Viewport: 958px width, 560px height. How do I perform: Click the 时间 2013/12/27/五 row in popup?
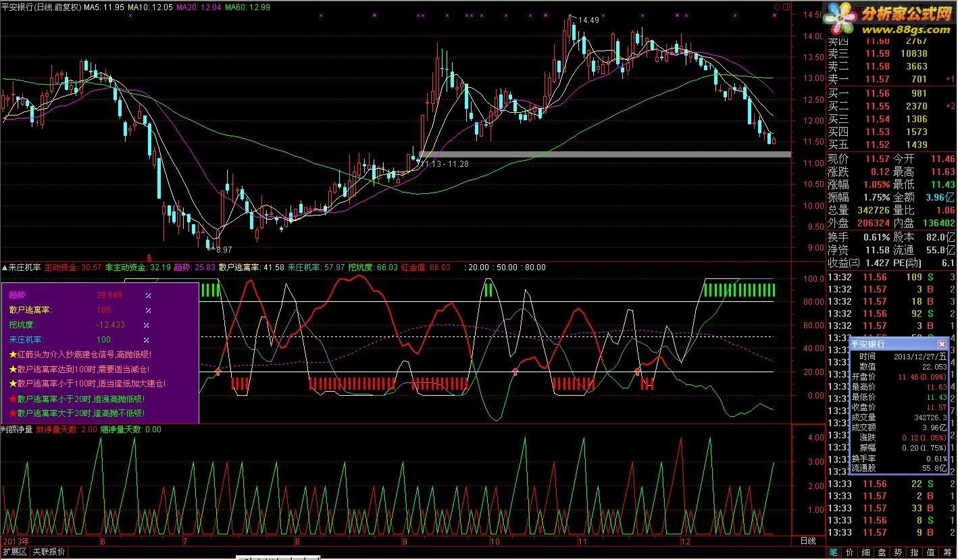pos(899,356)
